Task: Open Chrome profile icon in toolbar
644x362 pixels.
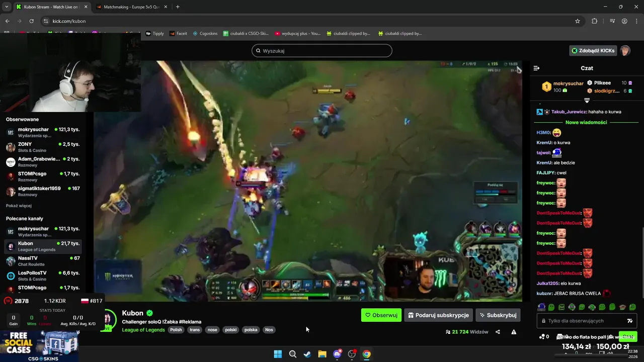Action: pyautogui.click(x=624, y=21)
